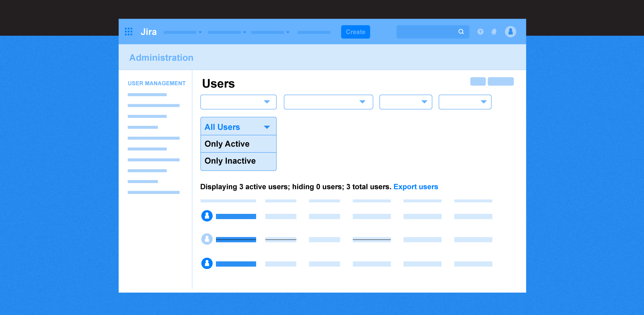Click the USER MANAGEMENT sidebar heading
The image size is (644, 315).
pyautogui.click(x=157, y=83)
